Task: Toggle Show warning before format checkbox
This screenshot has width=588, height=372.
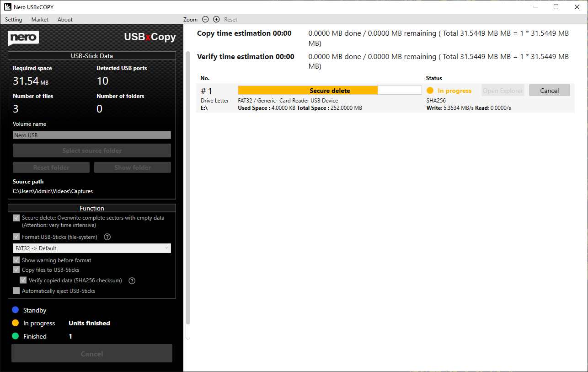Action: coord(16,260)
